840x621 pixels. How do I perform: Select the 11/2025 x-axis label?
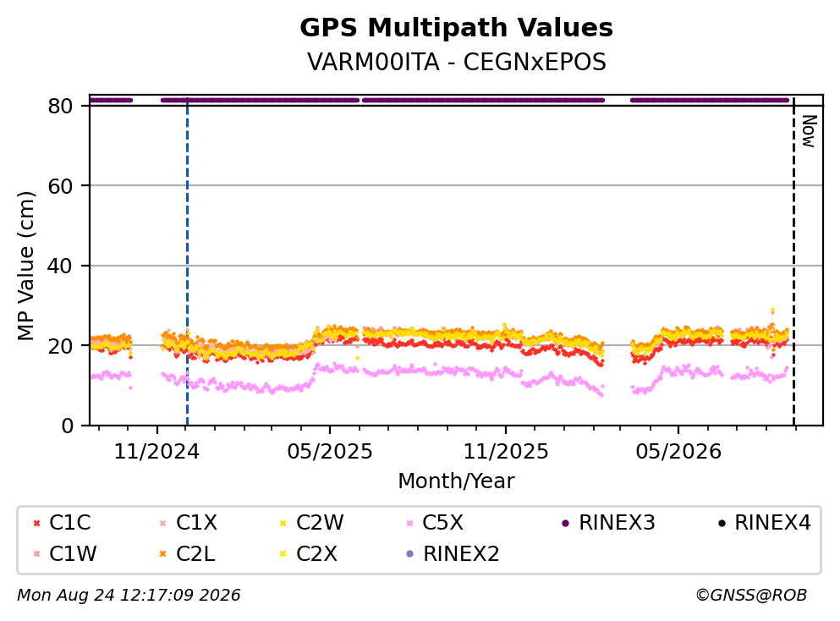click(506, 452)
